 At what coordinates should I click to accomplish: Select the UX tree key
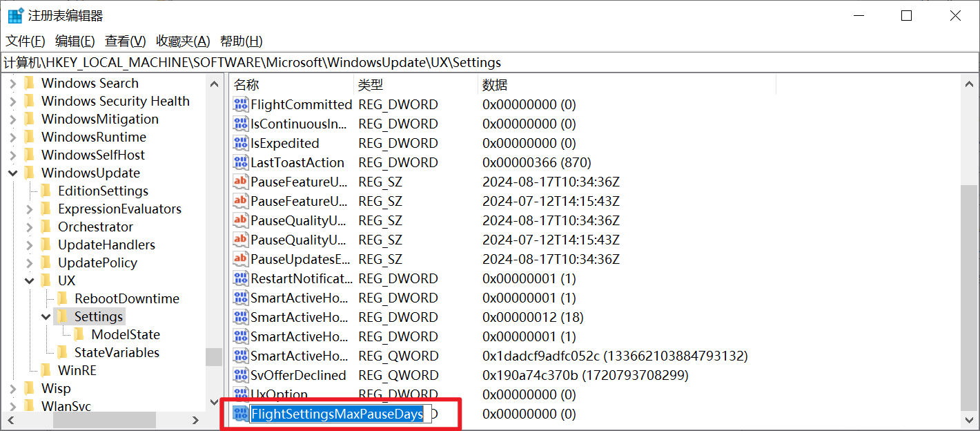(67, 280)
